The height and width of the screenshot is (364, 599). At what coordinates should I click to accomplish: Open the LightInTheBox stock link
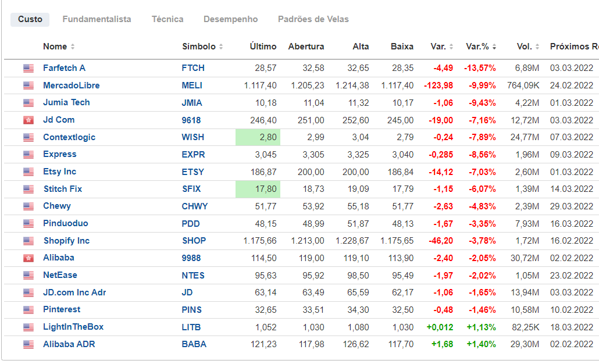73,327
